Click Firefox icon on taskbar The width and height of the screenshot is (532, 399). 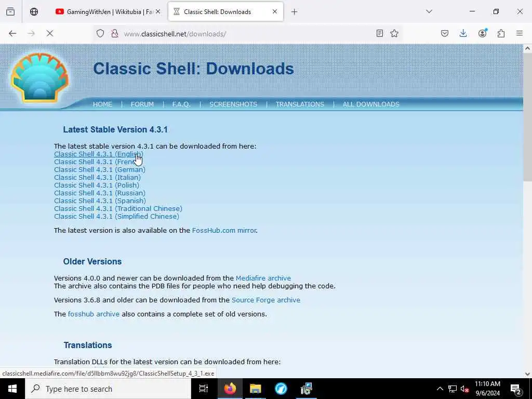point(230,389)
